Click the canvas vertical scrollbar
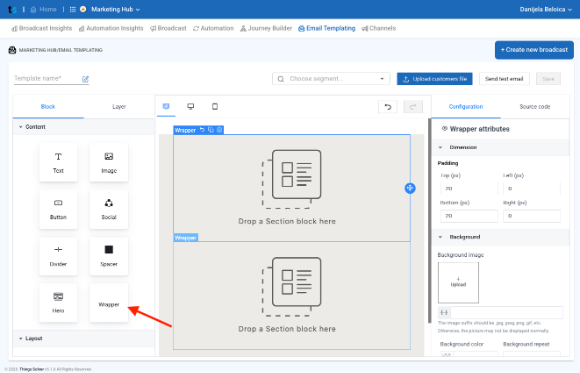 coord(429,220)
